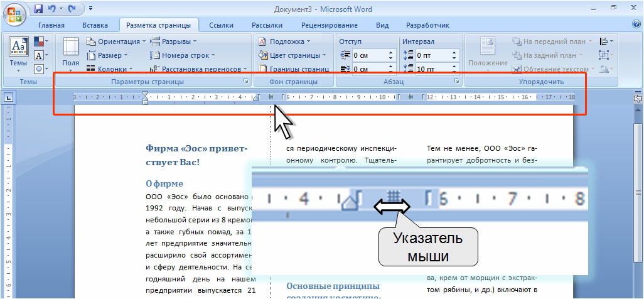Toggle the ruler button above the vertical scrollbar
Viewport: 644px width, 299px height.
tap(638, 98)
